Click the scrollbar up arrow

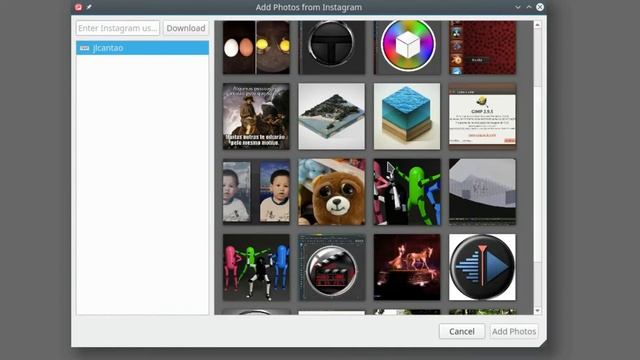tap(538, 25)
